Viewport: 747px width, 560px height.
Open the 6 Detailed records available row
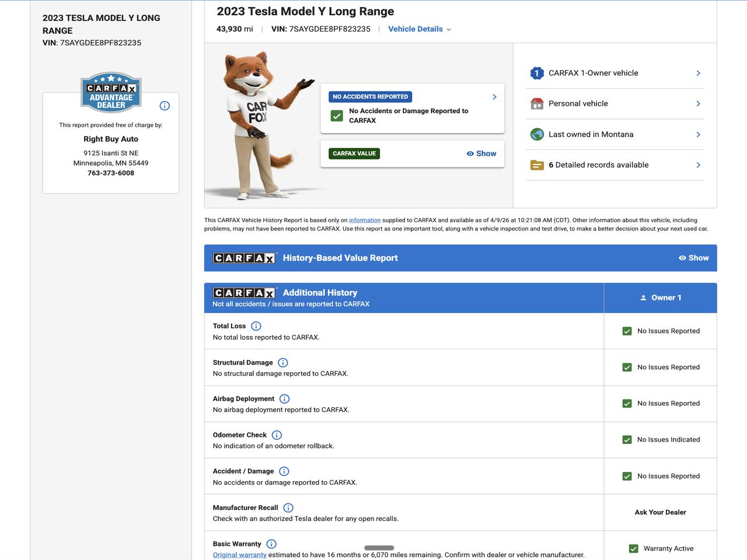coord(615,165)
